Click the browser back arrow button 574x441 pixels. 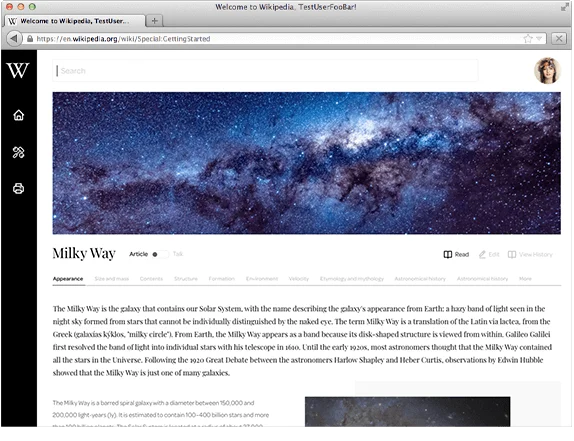click(14, 38)
